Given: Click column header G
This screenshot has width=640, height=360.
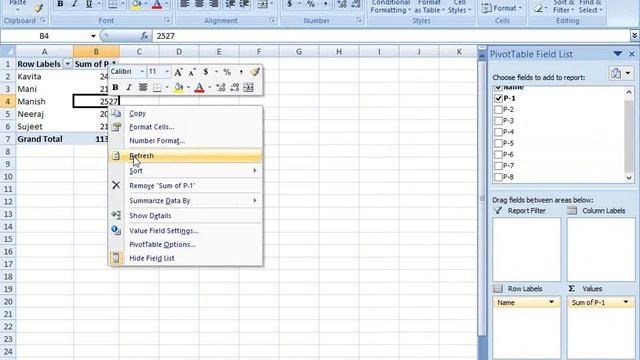Looking at the screenshot, I should click(x=299, y=51).
